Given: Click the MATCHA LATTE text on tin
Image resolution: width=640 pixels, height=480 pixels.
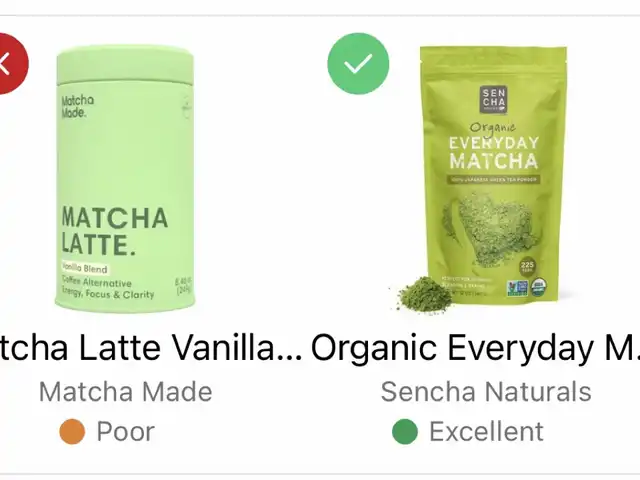Looking at the screenshot, I should 115,231.
